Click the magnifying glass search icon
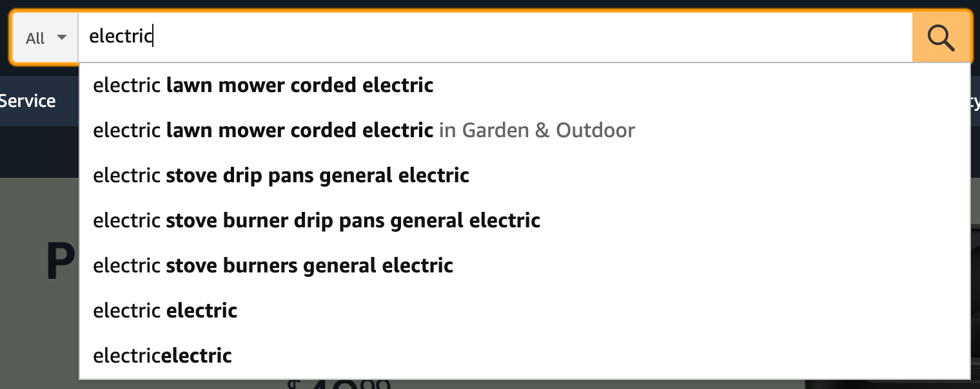Viewport: 980px width, 389px height. 941,37
